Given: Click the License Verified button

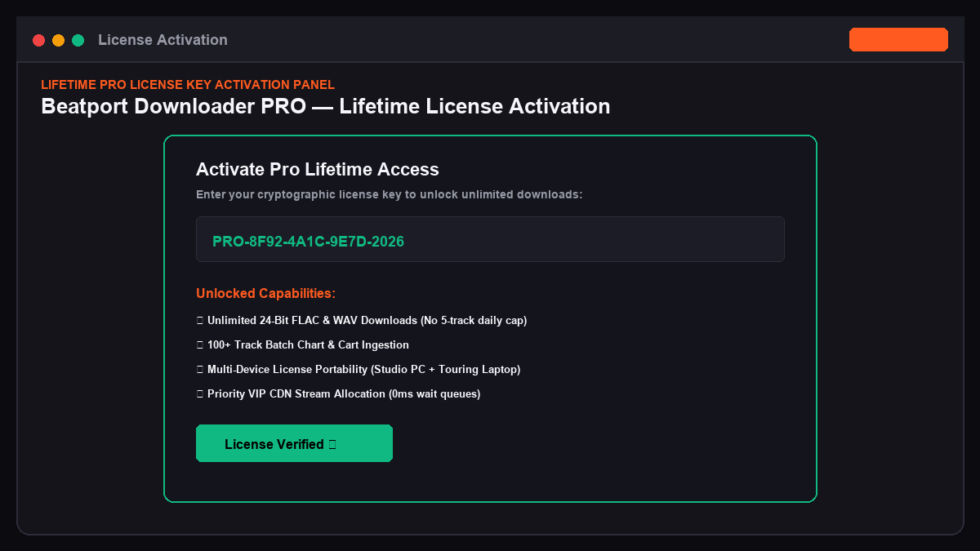Looking at the screenshot, I should click(294, 443).
